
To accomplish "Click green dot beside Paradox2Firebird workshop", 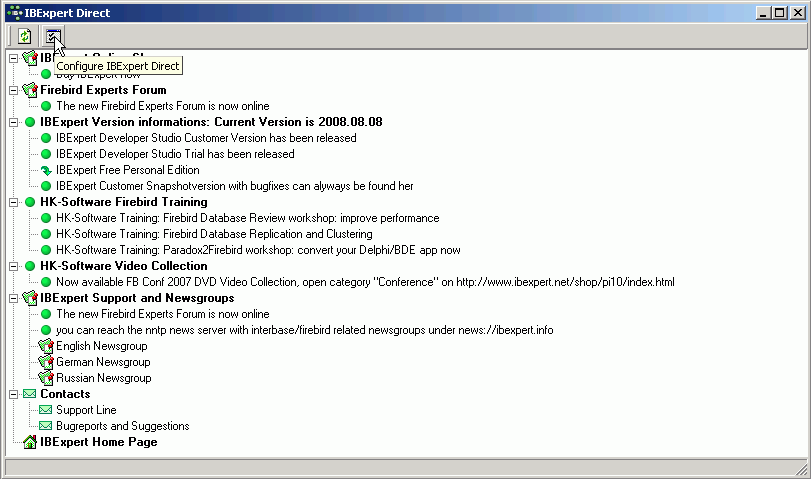I will coord(46,250).
